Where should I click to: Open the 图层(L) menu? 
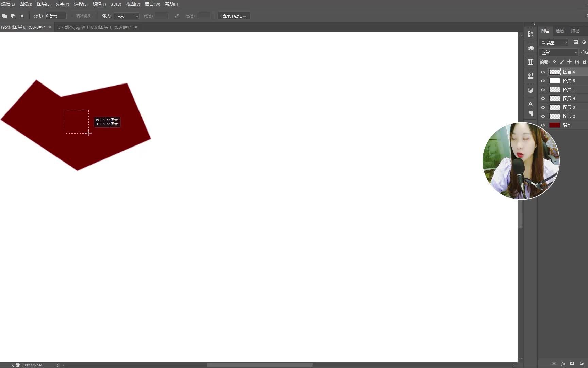(x=44, y=4)
